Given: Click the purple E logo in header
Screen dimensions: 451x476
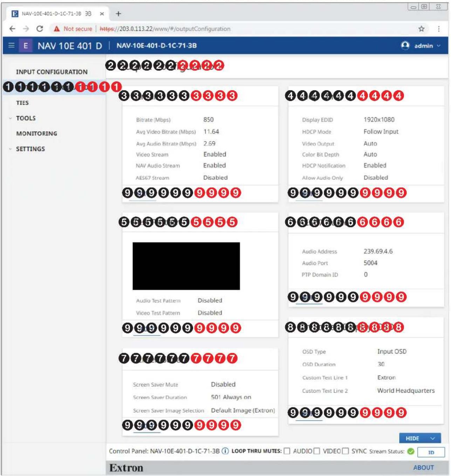Looking at the screenshot, I should [26, 46].
